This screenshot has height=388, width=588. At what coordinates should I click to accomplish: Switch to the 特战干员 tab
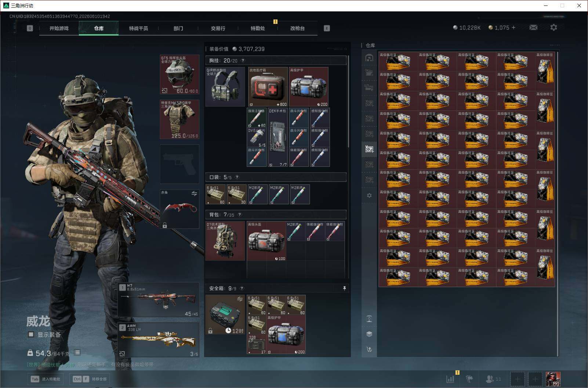(x=138, y=28)
